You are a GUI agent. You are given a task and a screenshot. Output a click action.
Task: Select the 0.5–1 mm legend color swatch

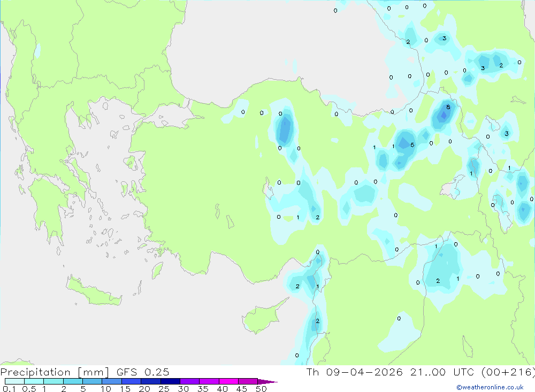point(34,381)
